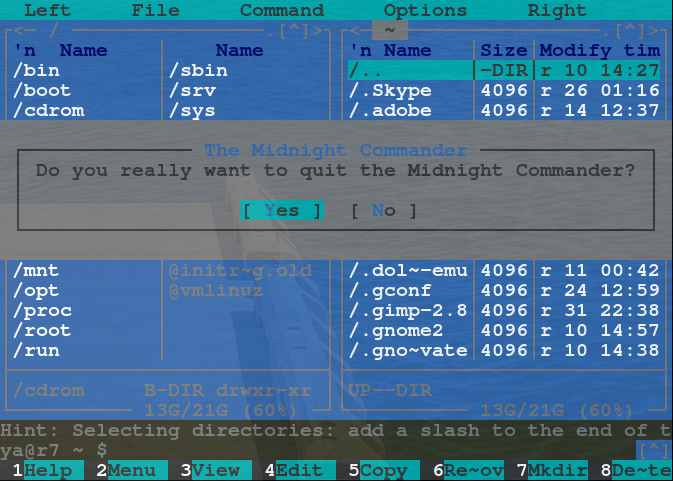
Task: Select /srv in left panel
Action: click(x=192, y=90)
